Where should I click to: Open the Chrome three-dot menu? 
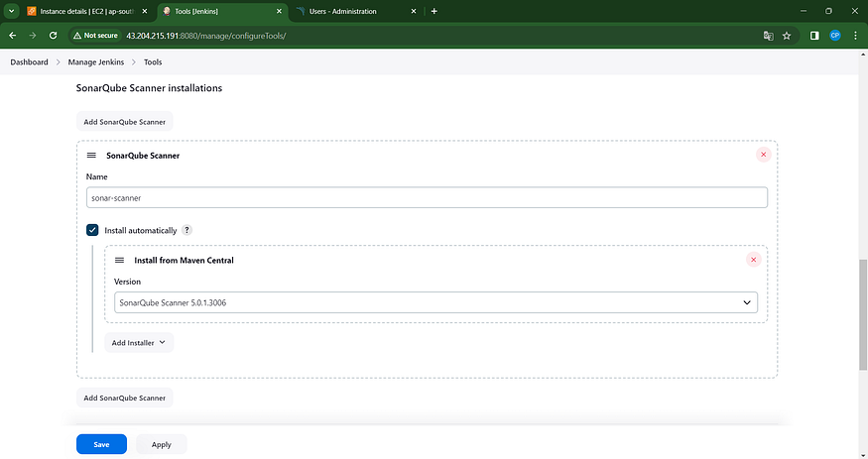855,36
